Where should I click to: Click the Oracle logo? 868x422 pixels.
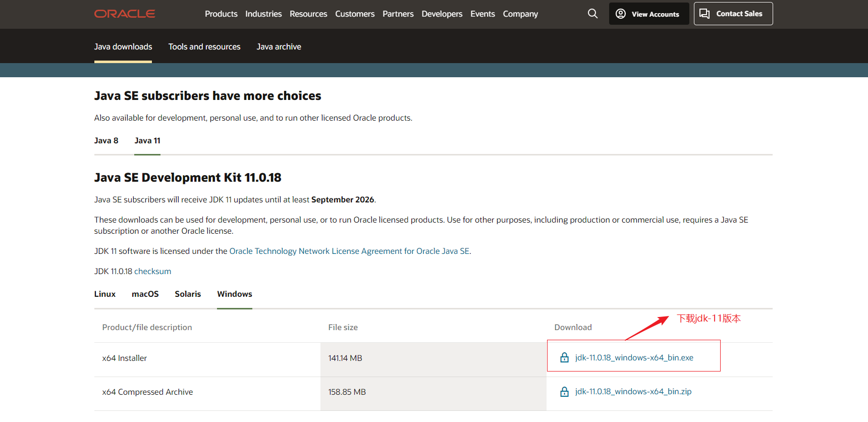pyautogui.click(x=125, y=14)
